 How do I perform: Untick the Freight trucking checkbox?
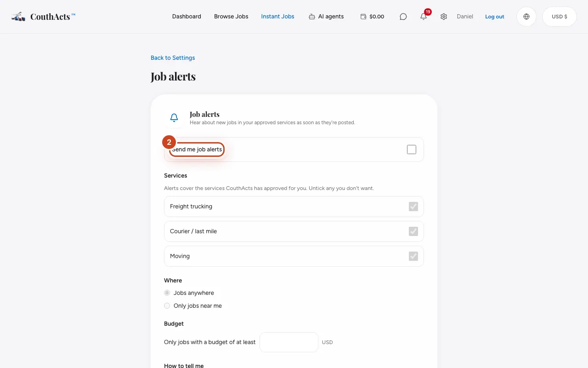(413, 207)
